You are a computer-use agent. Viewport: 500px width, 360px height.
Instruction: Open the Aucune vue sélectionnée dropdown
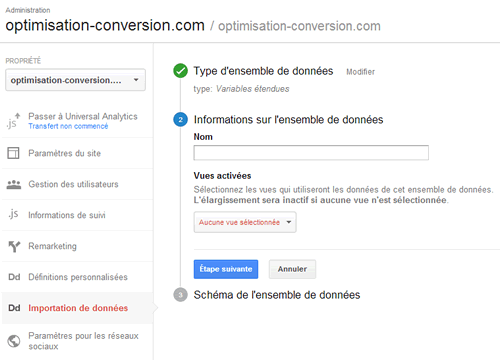point(245,222)
